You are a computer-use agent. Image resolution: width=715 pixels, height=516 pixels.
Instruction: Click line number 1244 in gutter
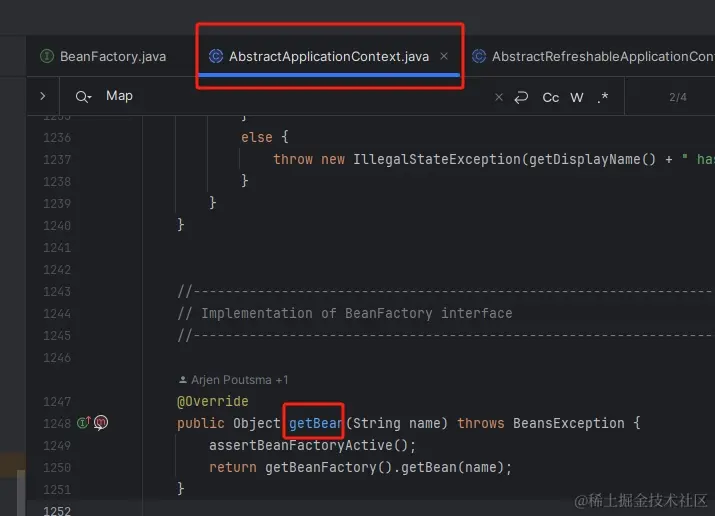click(57, 314)
